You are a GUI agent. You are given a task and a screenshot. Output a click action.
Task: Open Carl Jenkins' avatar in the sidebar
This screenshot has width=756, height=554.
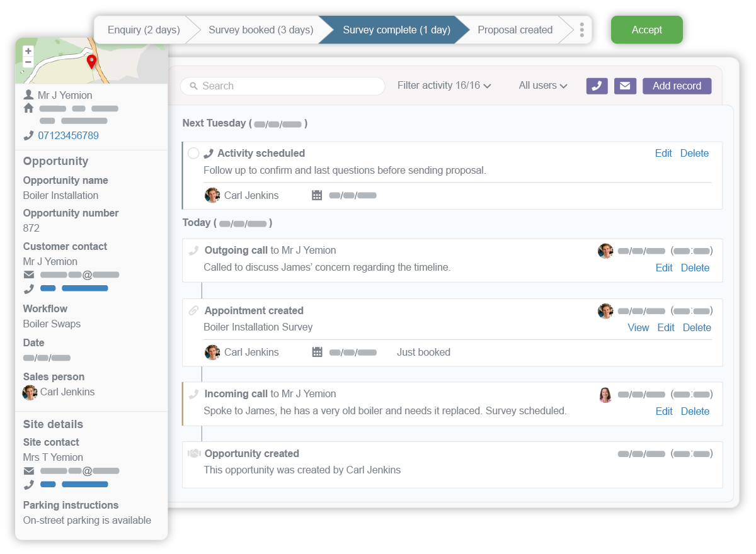point(30,392)
